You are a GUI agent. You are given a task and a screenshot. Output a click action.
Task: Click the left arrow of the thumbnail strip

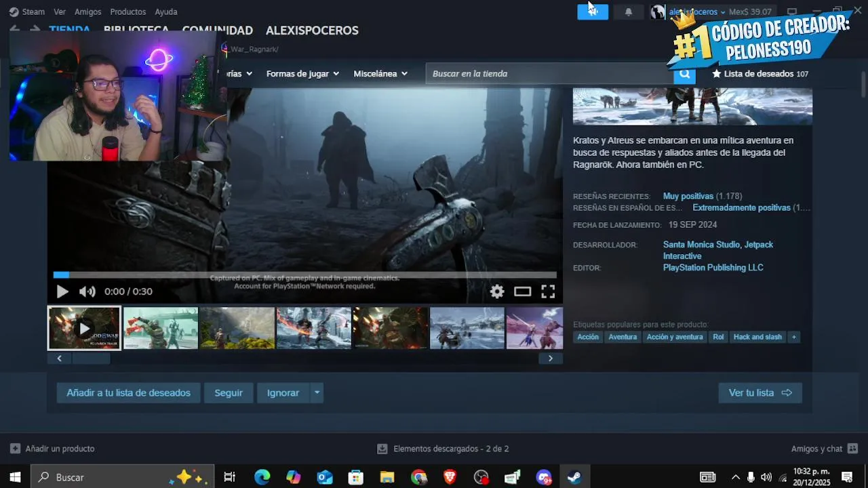click(x=60, y=359)
